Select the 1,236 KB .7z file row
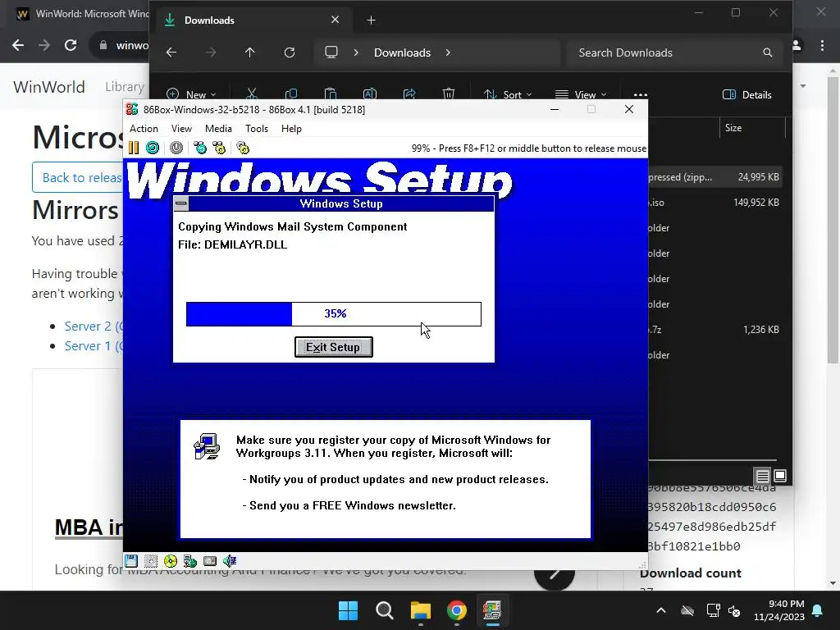This screenshot has width=840, height=630. click(714, 330)
